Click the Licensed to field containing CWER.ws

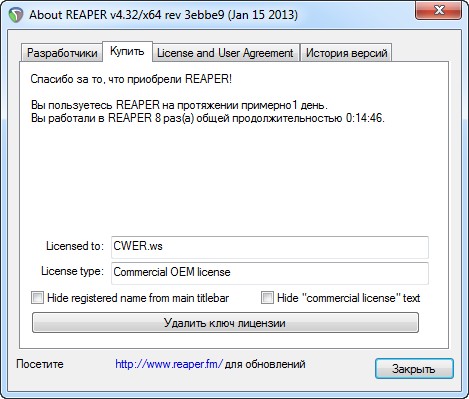(x=270, y=247)
